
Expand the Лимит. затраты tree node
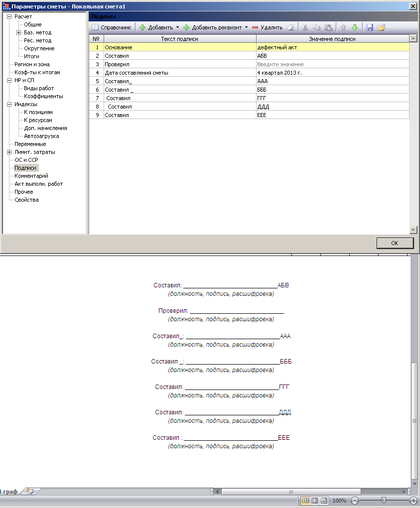pos(9,152)
